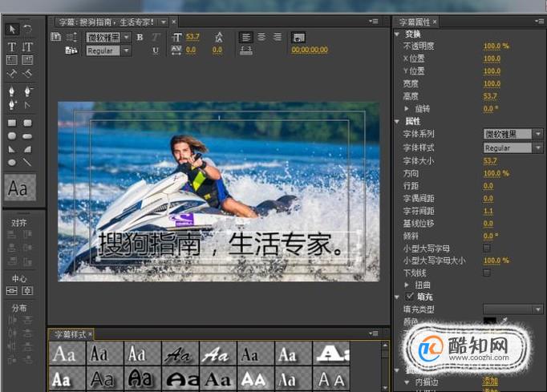This screenshot has height=392, width=547.
Task: Click the eyedropper next to fill color
Action: [x=504, y=320]
